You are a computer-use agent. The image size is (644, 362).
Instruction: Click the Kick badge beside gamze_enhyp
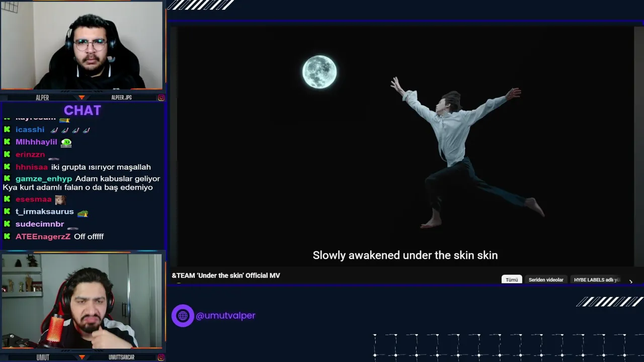pos(7,179)
